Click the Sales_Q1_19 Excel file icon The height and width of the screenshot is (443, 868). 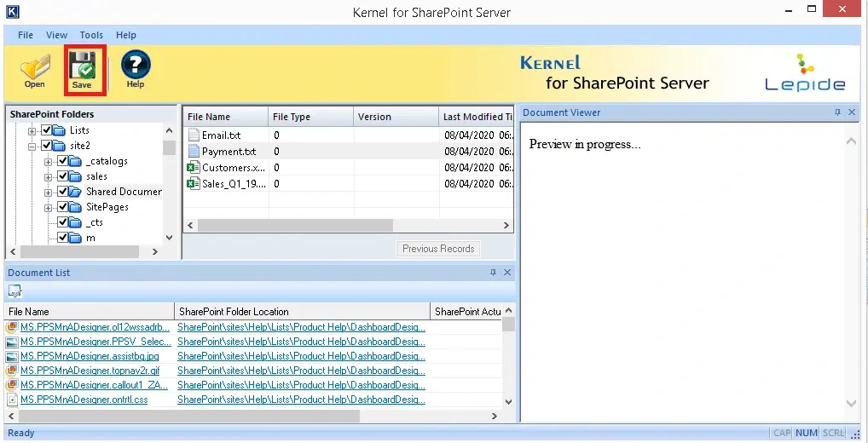194,183
